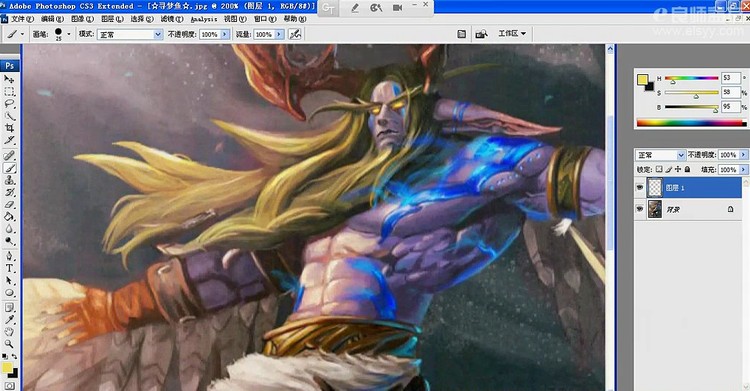Open the 帮助 menu

click(x=295, y=19)
